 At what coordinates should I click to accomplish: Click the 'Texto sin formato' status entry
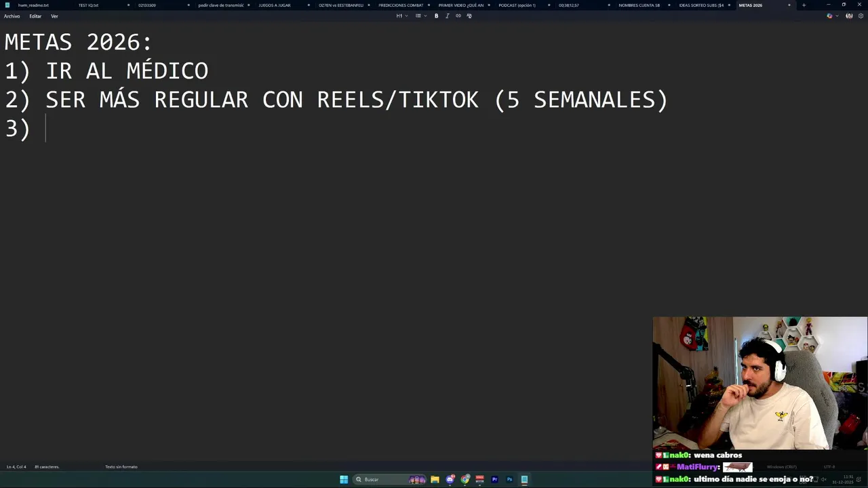pos(121,467)
